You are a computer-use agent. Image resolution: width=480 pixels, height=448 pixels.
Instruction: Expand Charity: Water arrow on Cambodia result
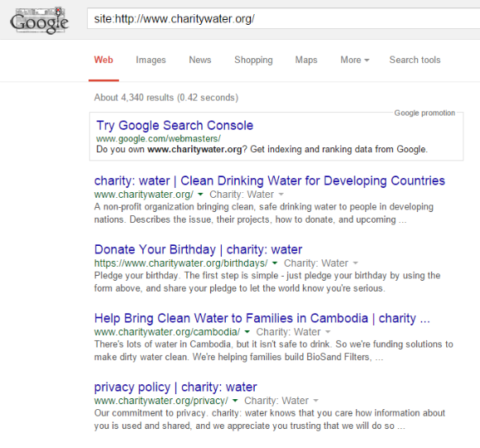(328, 332)
